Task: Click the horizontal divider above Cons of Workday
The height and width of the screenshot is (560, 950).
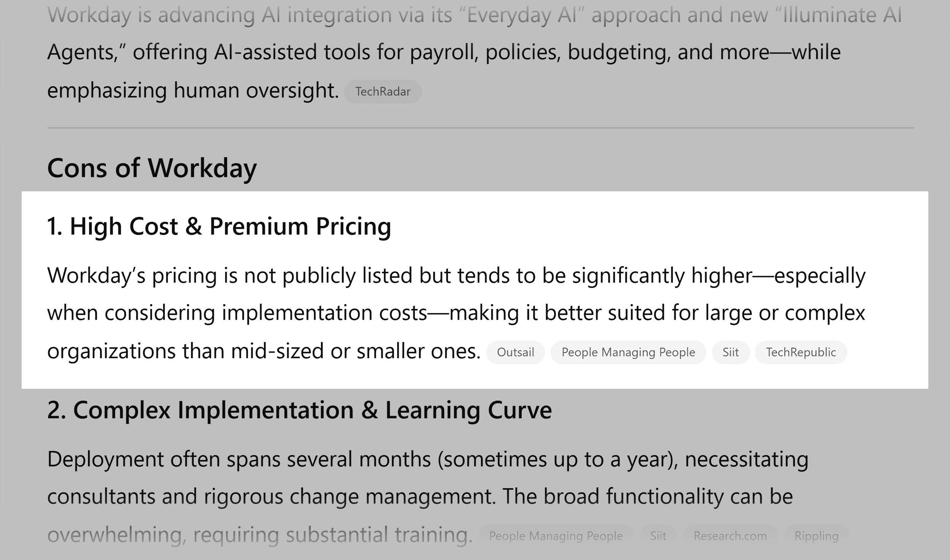Action: click(480, 128)
